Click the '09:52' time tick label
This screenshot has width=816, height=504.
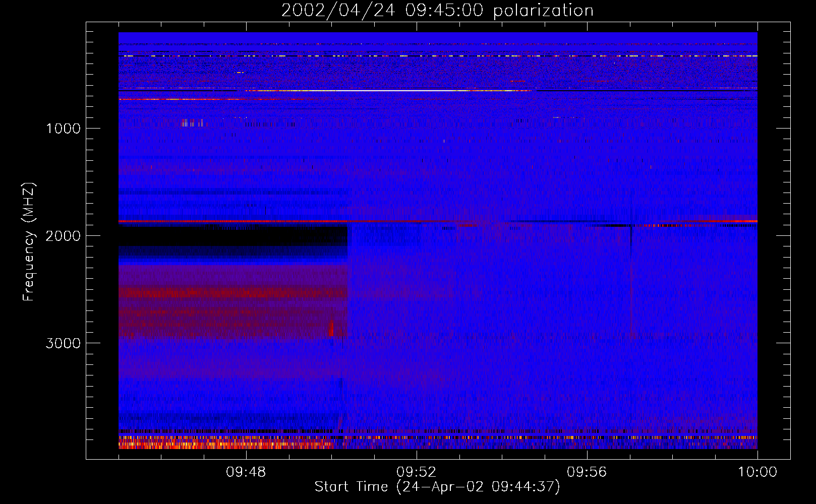417,472
